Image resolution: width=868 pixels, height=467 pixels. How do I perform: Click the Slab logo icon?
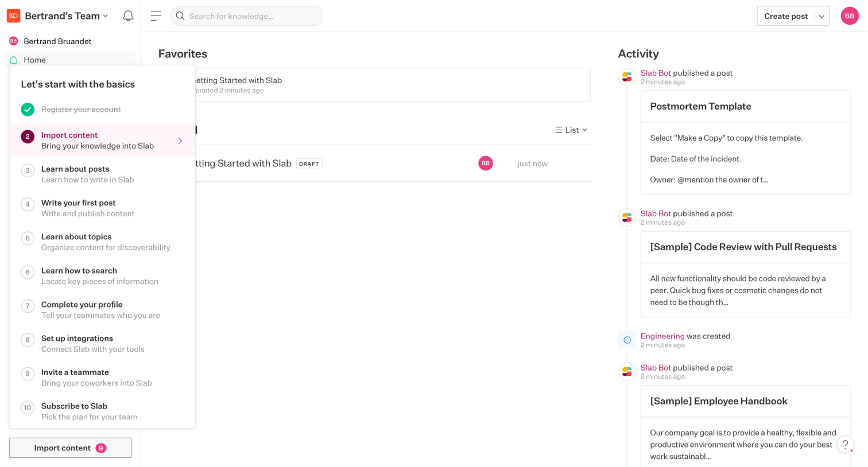point(14,16)
